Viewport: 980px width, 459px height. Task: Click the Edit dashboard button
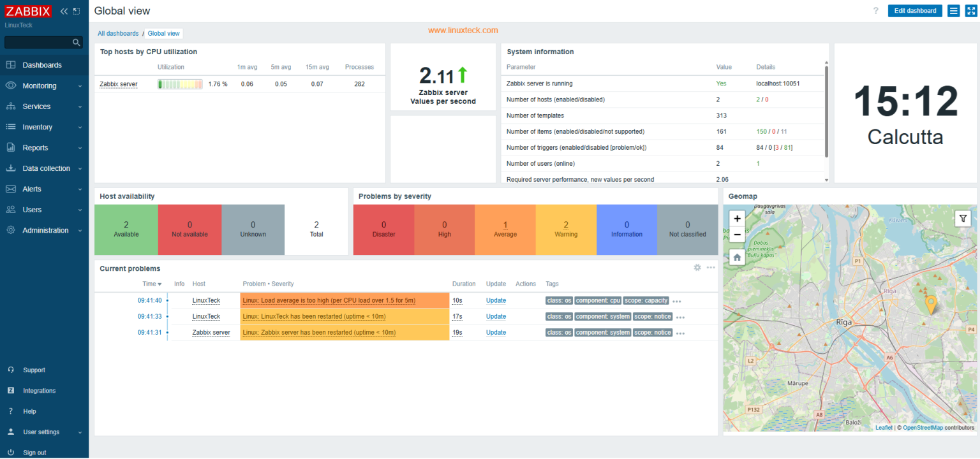click(x=915, y=11)
